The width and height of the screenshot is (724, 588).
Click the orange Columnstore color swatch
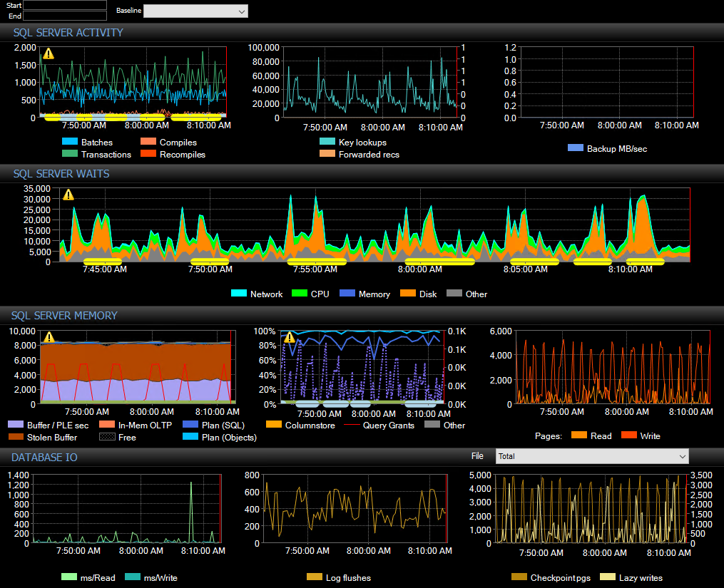coord(273,425)
